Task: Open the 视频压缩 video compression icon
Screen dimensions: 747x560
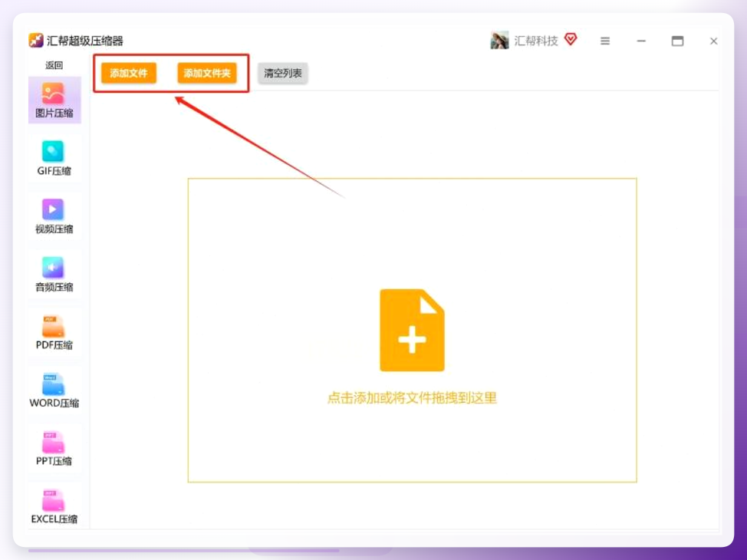Action: tap(53, 209)
